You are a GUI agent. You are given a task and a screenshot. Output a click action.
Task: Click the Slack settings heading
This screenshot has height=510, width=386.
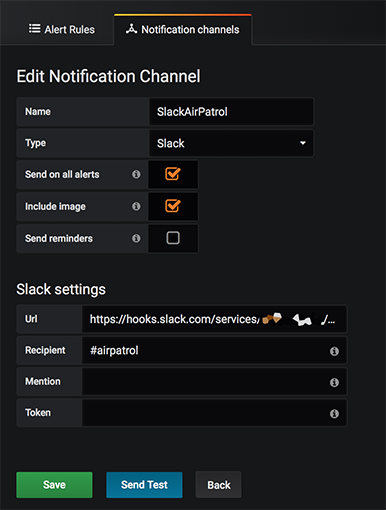61,289
